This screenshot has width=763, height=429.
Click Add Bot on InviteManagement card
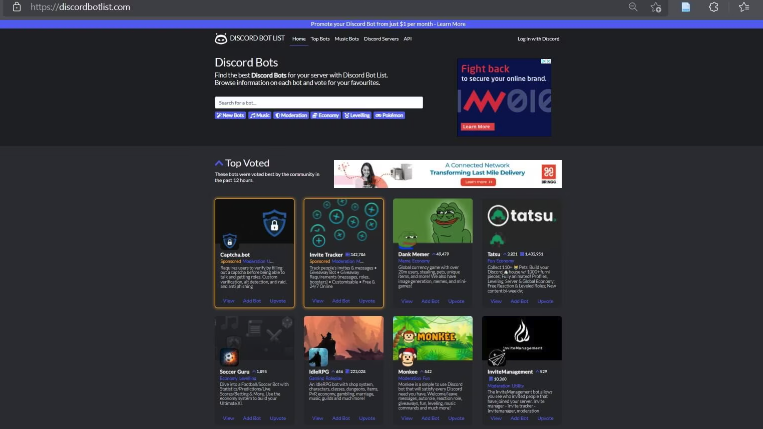pyautogui.click(x=519, y=418)
